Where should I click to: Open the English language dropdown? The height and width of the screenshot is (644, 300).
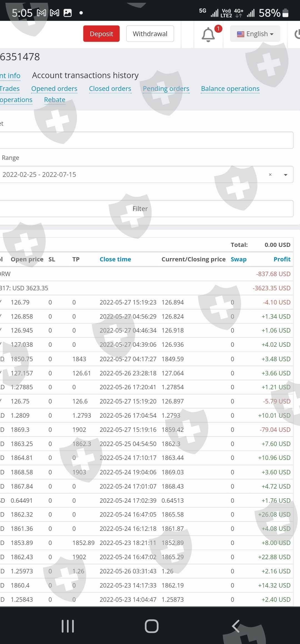(255, 34)
